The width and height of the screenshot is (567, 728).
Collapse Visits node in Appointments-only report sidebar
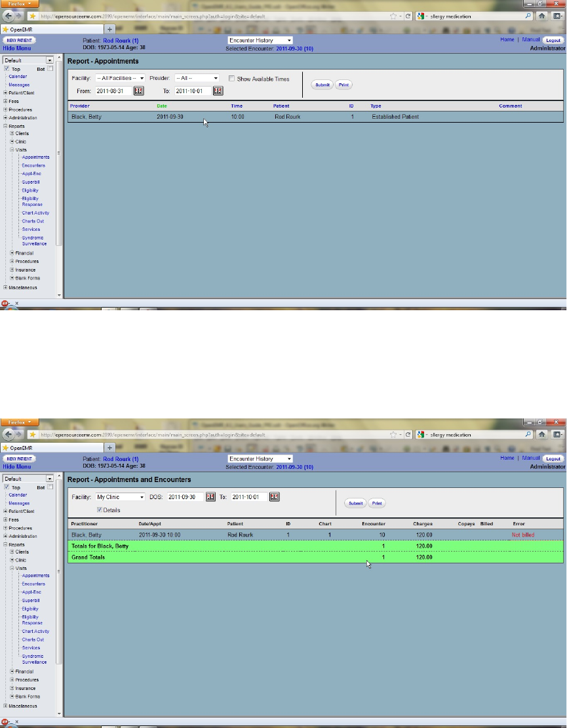point(12,150)
